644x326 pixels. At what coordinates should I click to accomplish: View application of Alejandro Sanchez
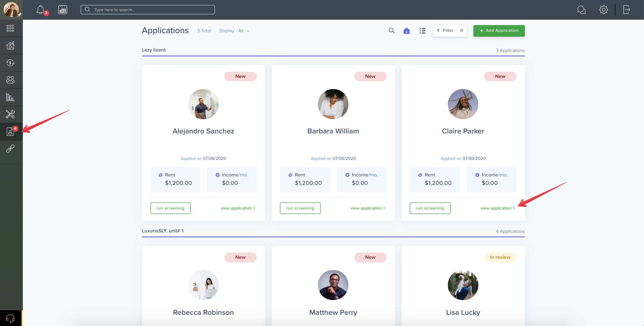click(238, 208)
